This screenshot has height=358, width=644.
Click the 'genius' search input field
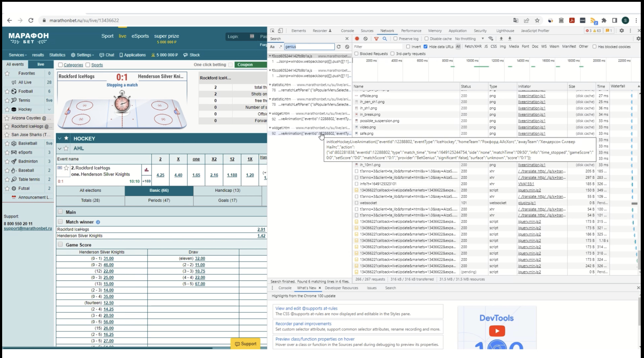point(309,47)
